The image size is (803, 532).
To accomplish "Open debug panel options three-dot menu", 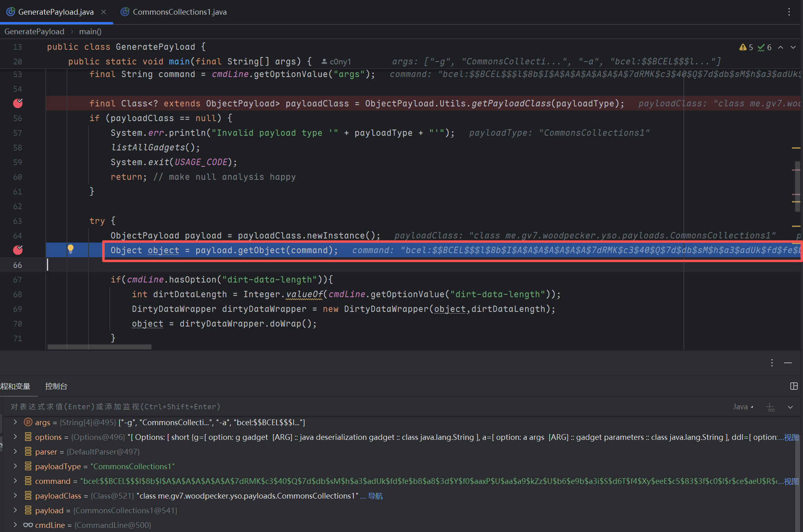I will [772, 363].
